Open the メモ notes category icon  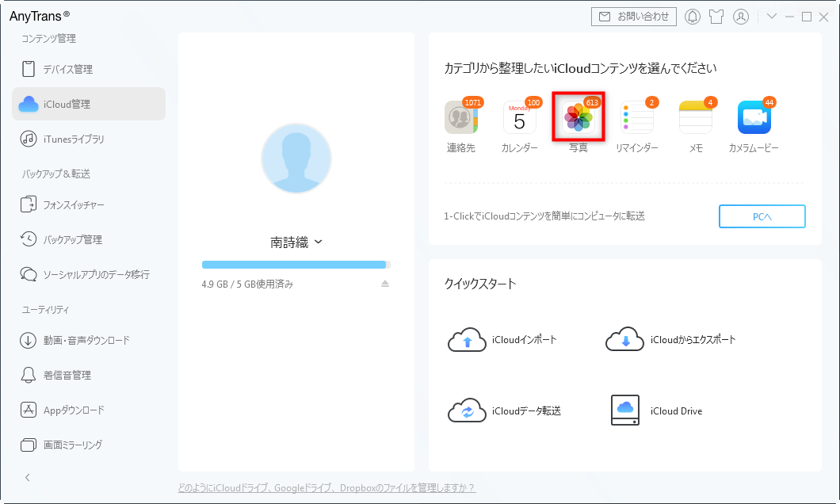point(695,117)
